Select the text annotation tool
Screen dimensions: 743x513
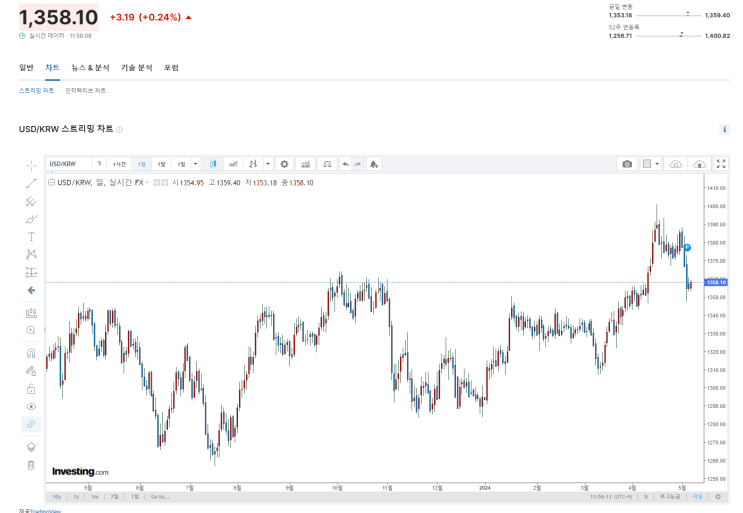pos(31,236)
